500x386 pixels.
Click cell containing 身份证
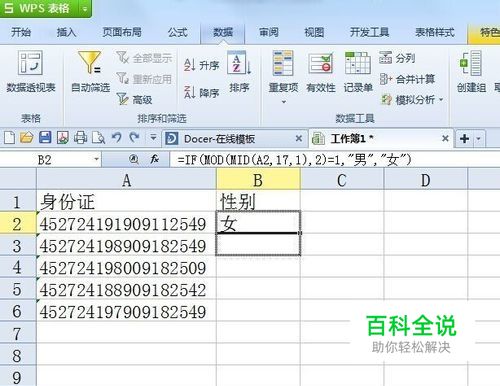[x=126, y=202]
